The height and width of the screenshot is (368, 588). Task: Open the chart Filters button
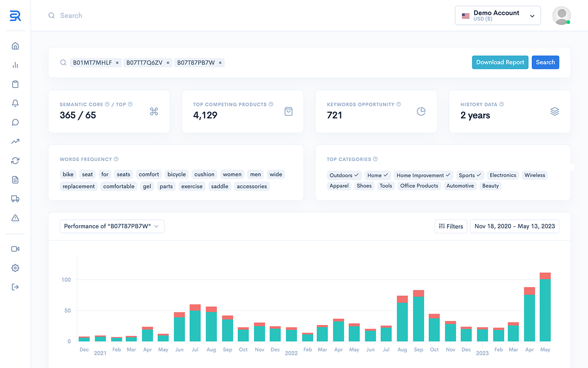pyautogui.click(x=451, y=226)
